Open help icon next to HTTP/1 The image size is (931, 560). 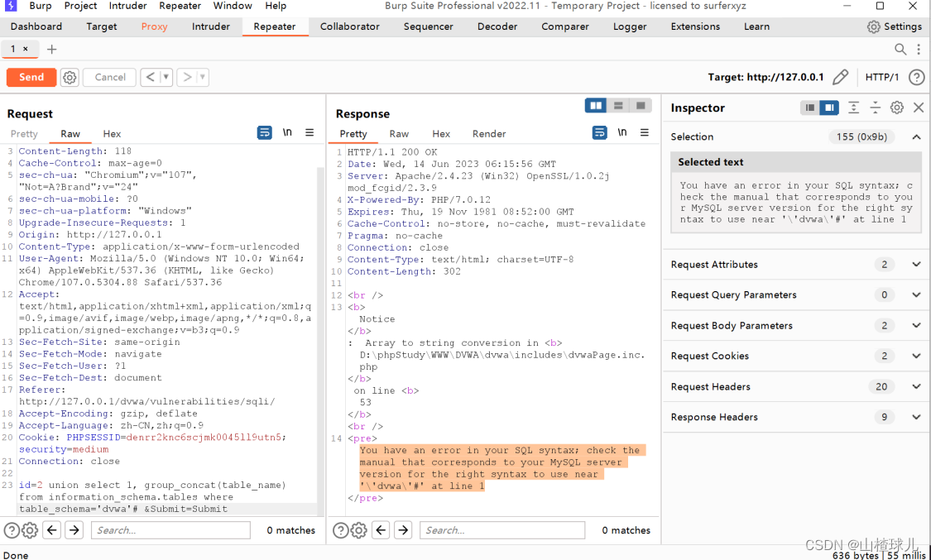(x=917, y=77)
